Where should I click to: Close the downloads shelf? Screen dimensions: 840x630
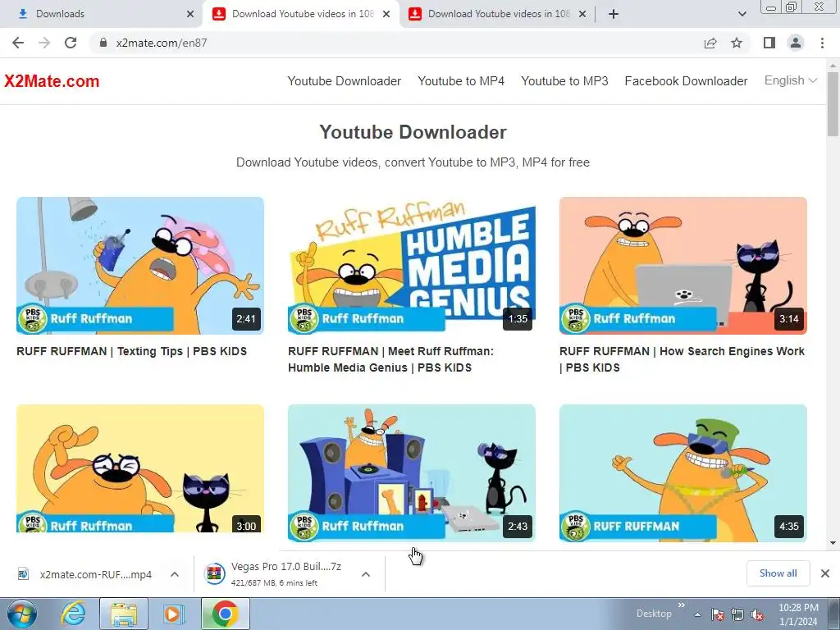(x=825, y=573)
